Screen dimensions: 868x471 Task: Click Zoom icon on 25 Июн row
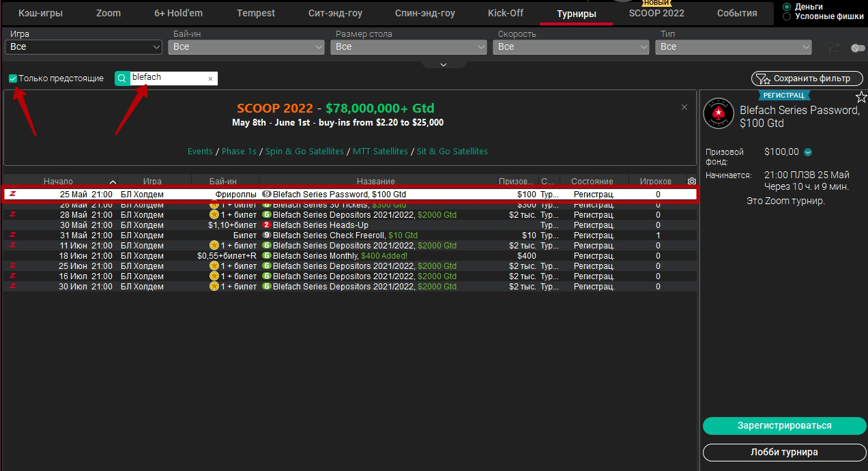point(12,266)
